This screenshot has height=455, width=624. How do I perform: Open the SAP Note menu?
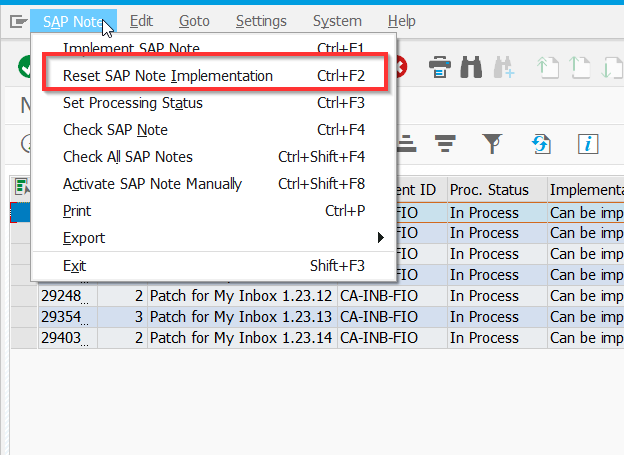point(74,21)
